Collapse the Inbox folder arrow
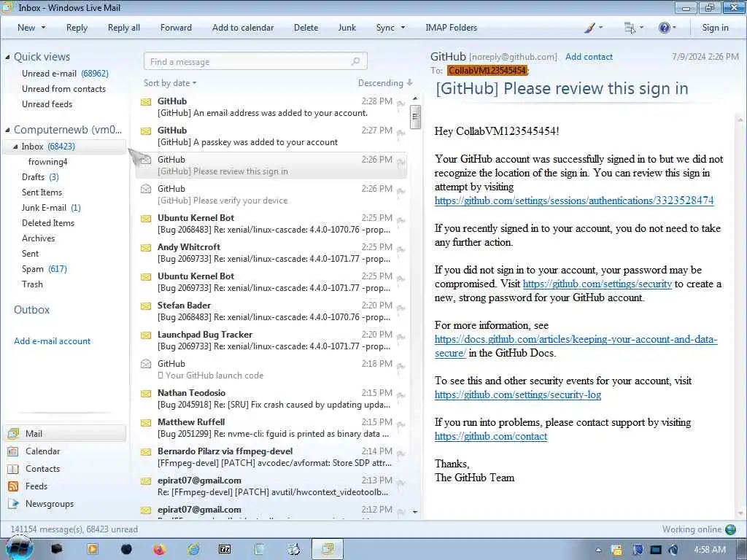Screen dimensions: 747x560 (x=16, y=147)
